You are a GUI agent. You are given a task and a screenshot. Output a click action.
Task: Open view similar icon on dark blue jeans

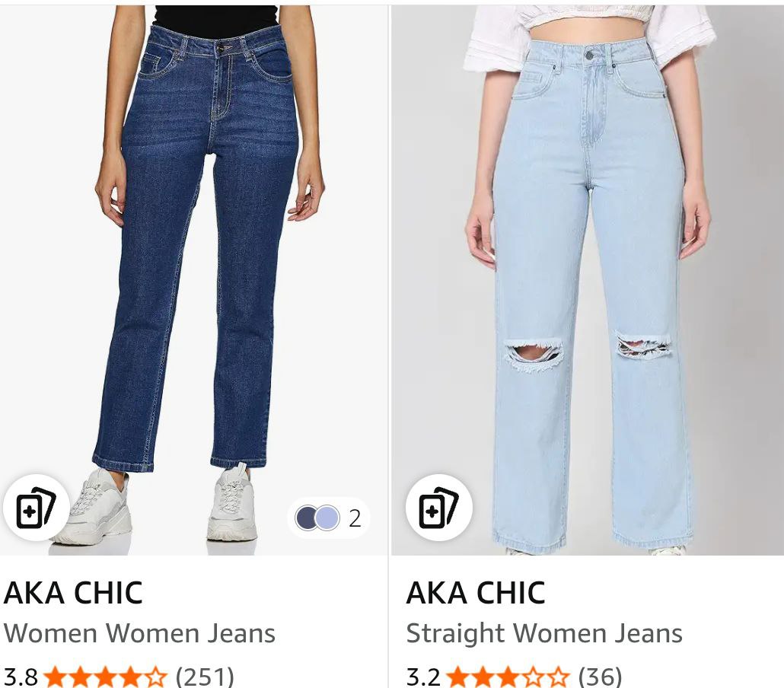click(36, 508)
